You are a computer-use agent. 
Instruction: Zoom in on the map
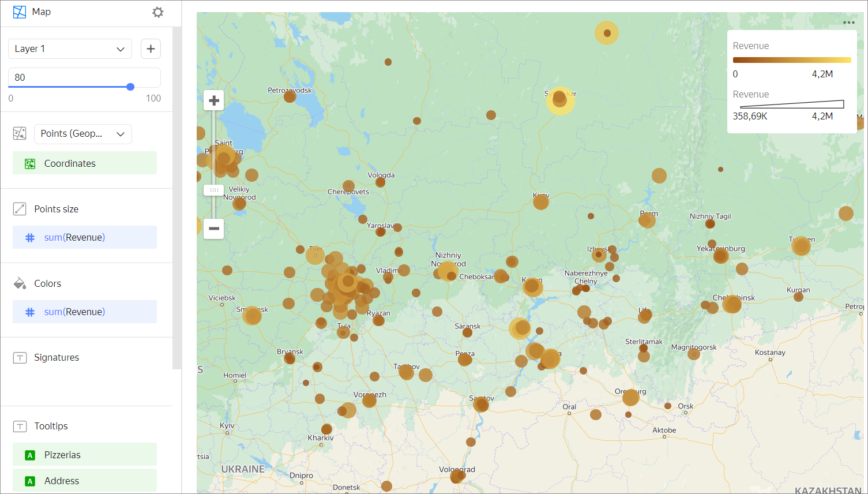point(213,100)
